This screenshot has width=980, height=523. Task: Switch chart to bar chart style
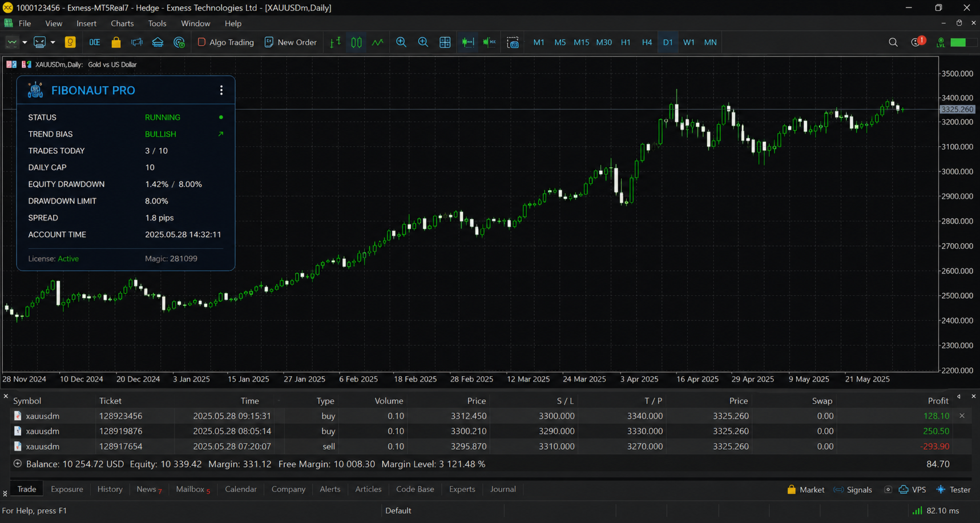click(336, 42)
